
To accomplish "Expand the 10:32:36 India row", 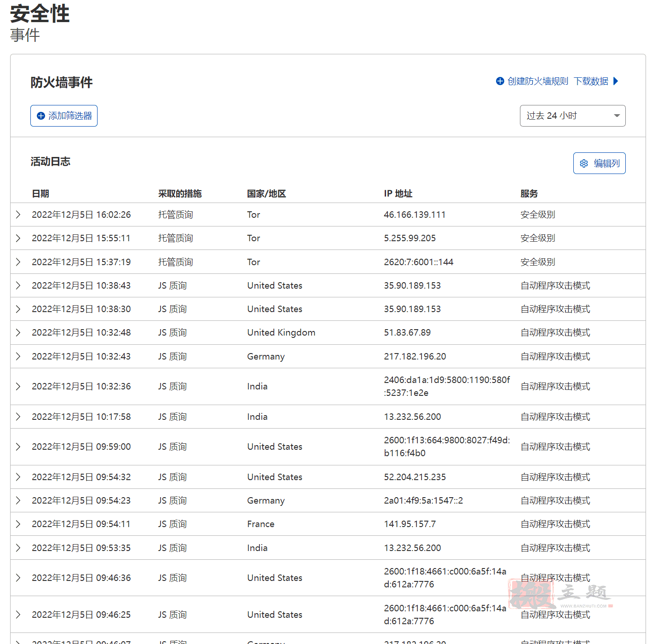I will coord(18,386).
